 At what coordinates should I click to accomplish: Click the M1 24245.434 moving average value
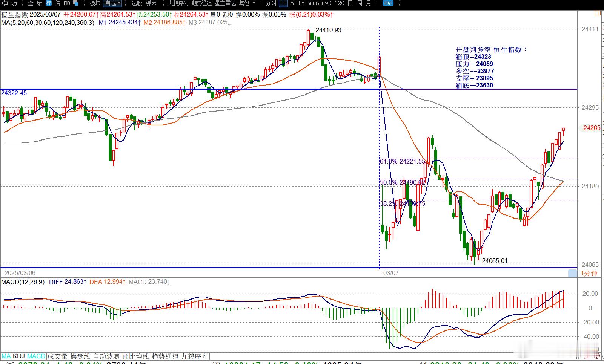click(120, 23)
